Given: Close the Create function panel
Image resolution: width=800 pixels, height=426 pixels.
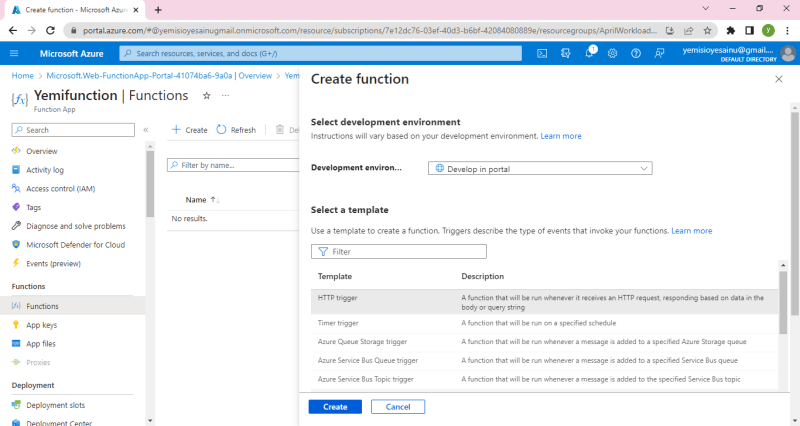Looking at the screenshot, I should pos(779,79).
